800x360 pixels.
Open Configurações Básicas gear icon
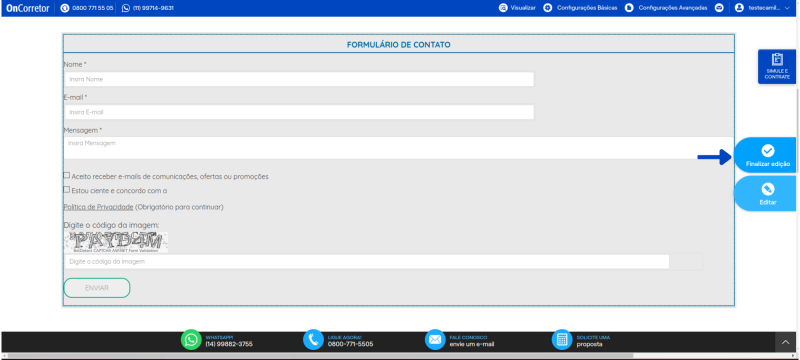[x=547, y=8]
